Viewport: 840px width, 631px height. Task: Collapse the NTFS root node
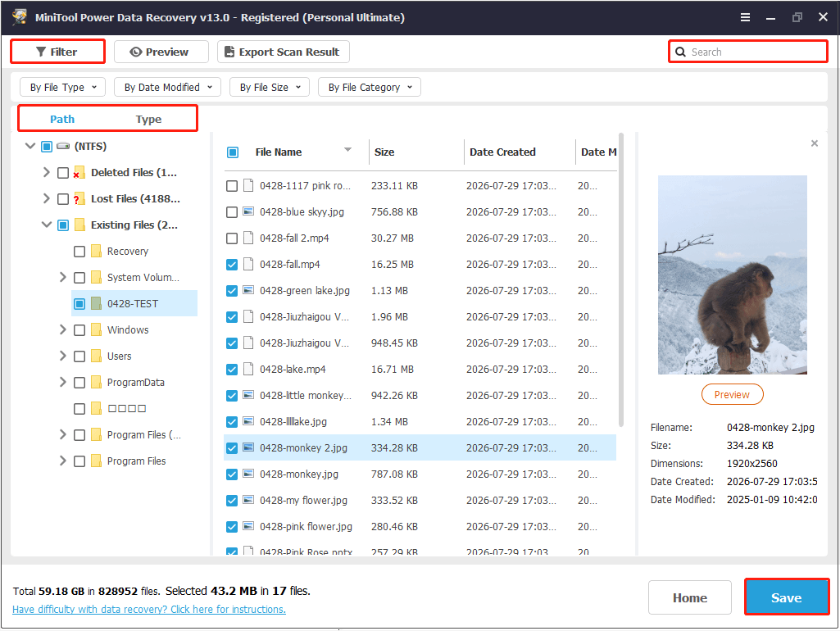point(30,146)
